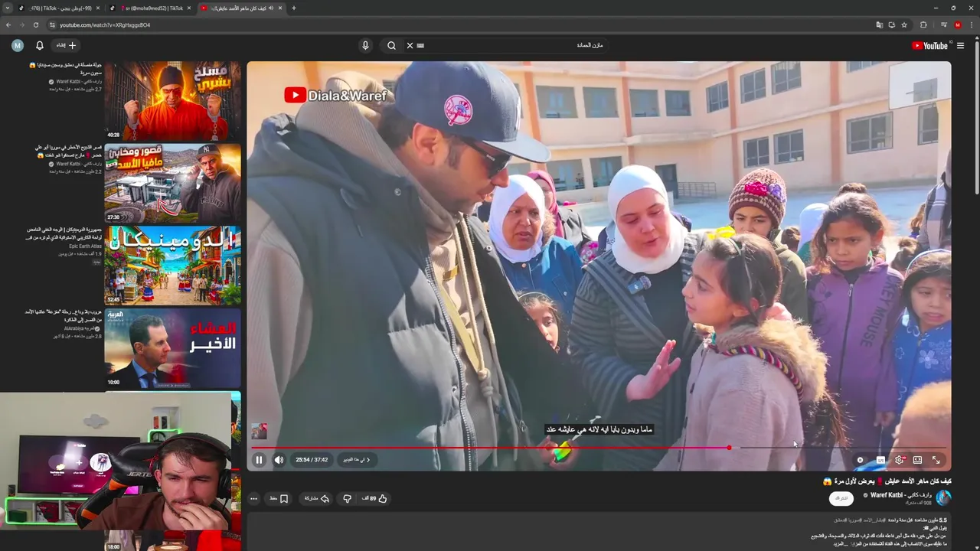Open Al Arabiya video thumbnail 10:00
The width and height of the screenshot is (980, 551).
[172, 348]
